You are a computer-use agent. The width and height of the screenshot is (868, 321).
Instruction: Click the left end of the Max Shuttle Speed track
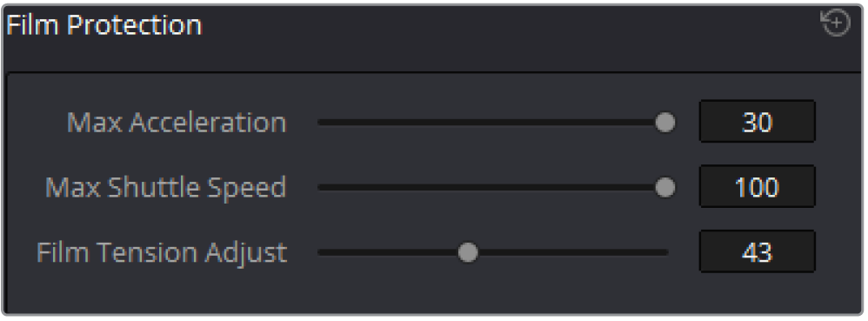click(322, 188)
